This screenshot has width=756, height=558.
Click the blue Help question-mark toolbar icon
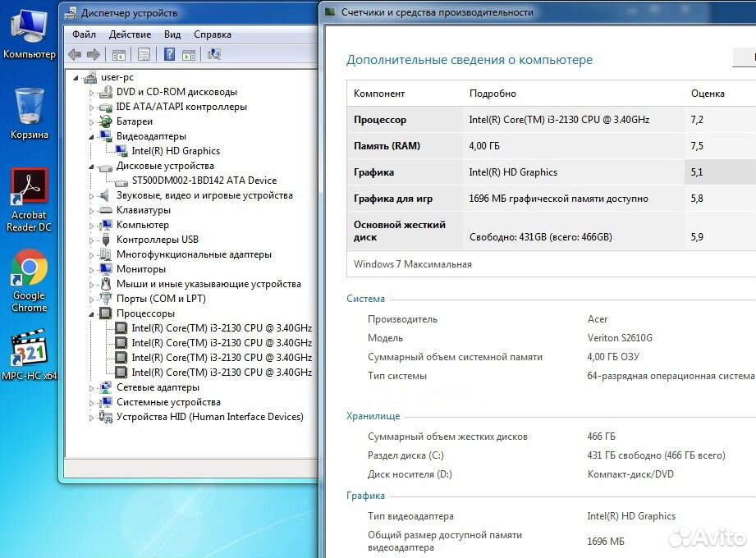[169, 54]
